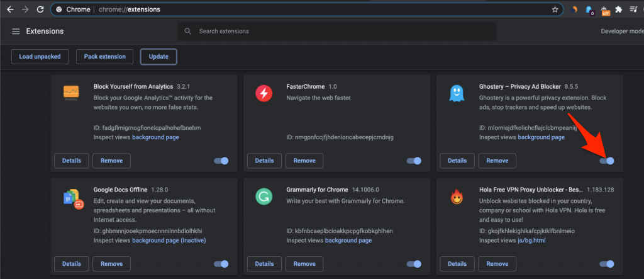Click the 'Navigate the web faster.' description

[x=319, y=98]
